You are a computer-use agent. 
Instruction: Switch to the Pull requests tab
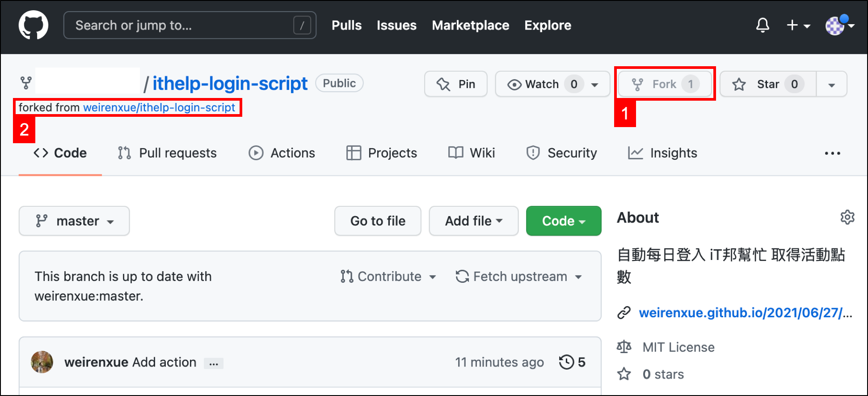tap(168, 153)
